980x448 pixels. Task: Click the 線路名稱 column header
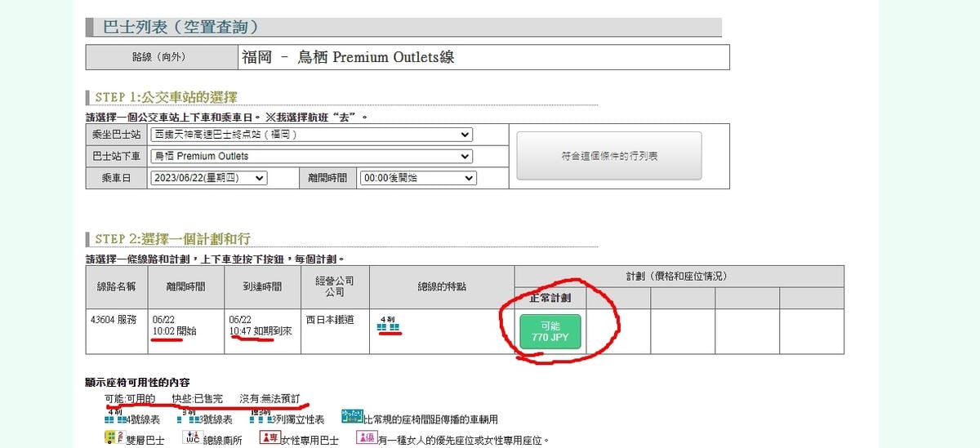(x=117, y=287)
